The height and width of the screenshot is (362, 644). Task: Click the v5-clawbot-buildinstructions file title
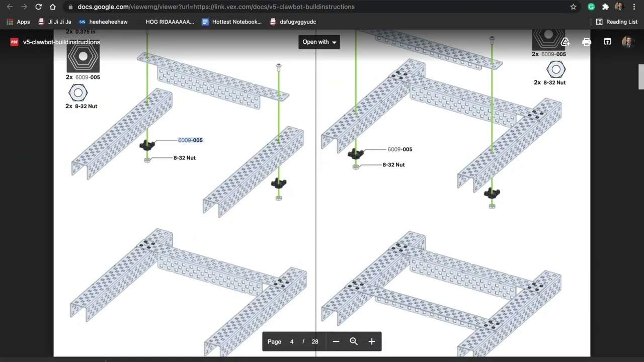(x=61, y=42)
